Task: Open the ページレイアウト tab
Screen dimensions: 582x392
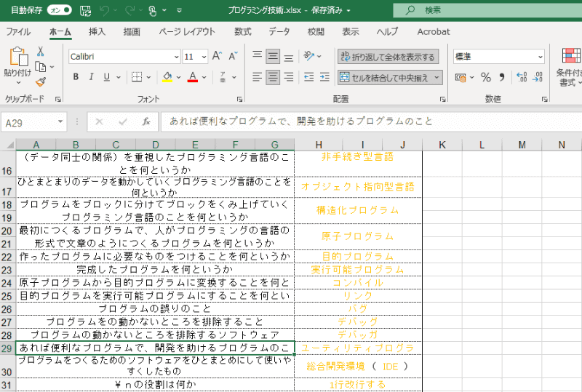Action: coord(187,31)
